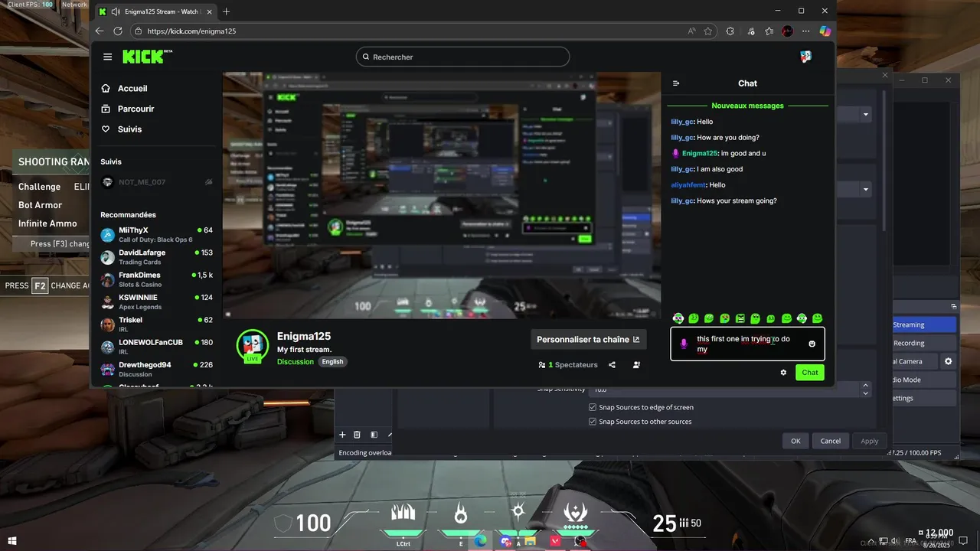Image resolution: width=980 pixels, height=551 pixels.
Task: Insert the last green smiling emote
Action: (x=817, y=318)
